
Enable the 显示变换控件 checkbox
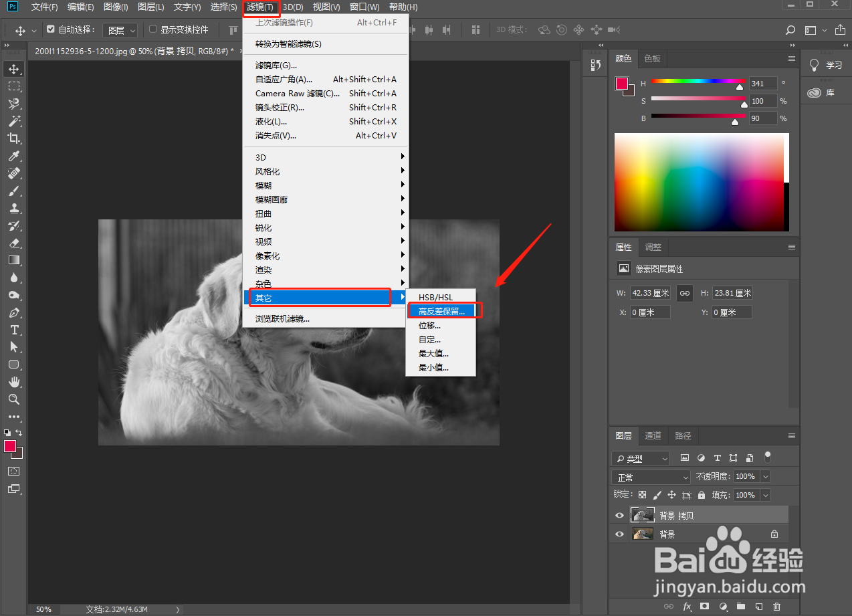point(152,29)
